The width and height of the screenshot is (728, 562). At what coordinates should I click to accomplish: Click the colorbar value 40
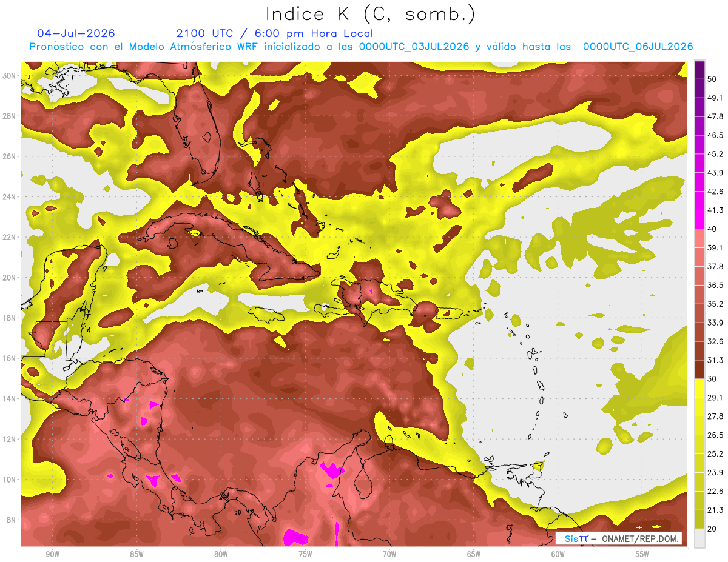712,229
